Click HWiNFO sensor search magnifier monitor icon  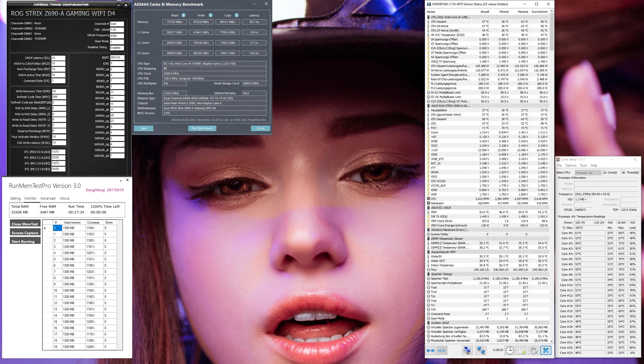coord(468,350)
